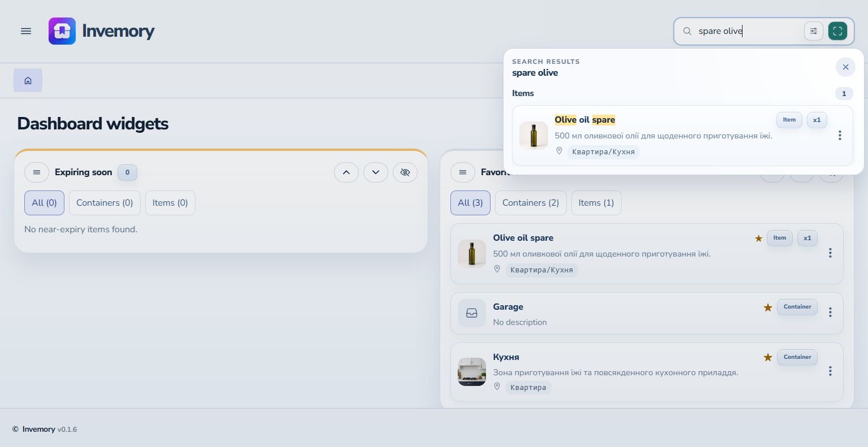Screen dimensions: 868x447
Task: Switch to Items (0) tab
Action: [x=170, y=203]
